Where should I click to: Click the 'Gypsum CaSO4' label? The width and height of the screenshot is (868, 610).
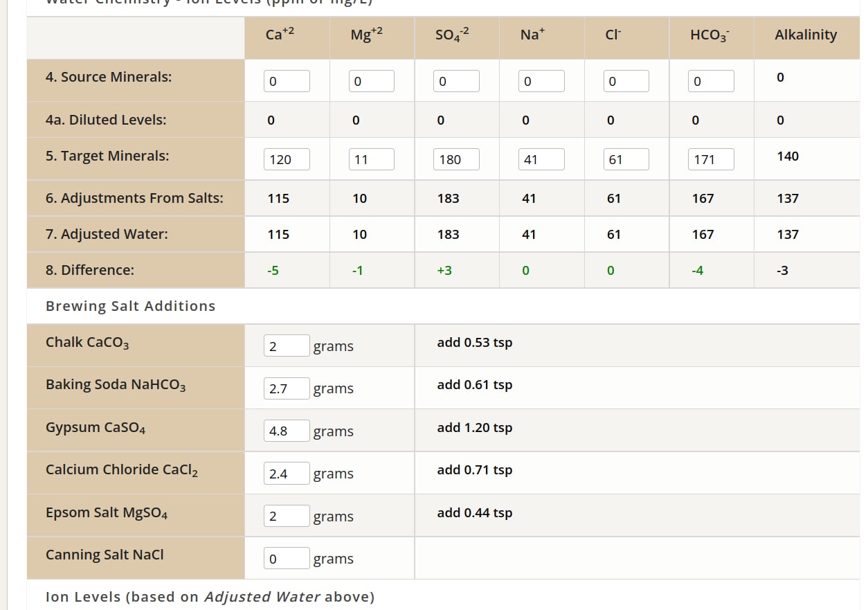tap(96, 428)
